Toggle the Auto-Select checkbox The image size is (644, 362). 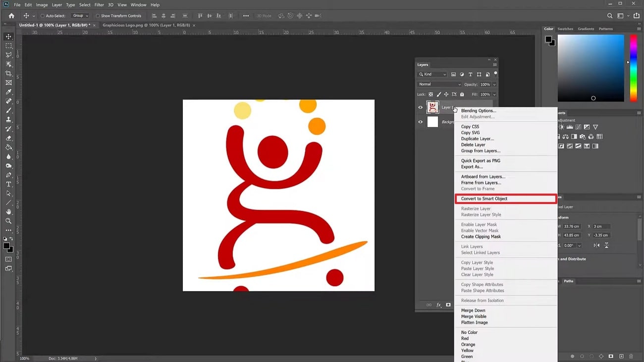click(43, 16)
